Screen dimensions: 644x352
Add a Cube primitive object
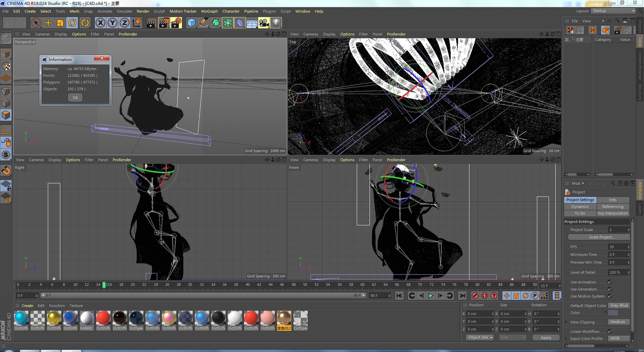(192, 23)
